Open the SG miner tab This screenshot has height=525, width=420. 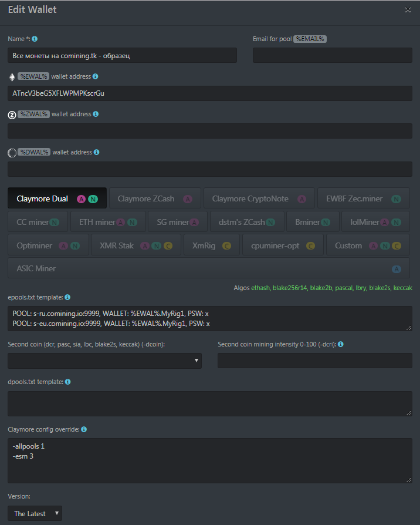pyautogui.click(x=178, y=221)
